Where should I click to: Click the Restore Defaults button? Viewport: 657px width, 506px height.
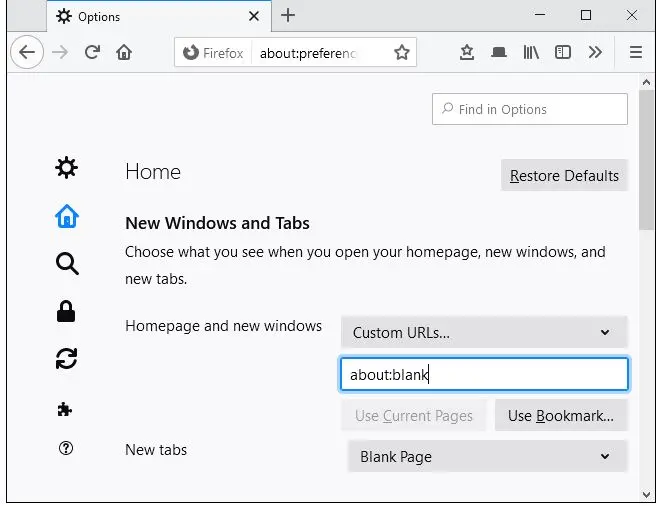(x=564, y=175)
